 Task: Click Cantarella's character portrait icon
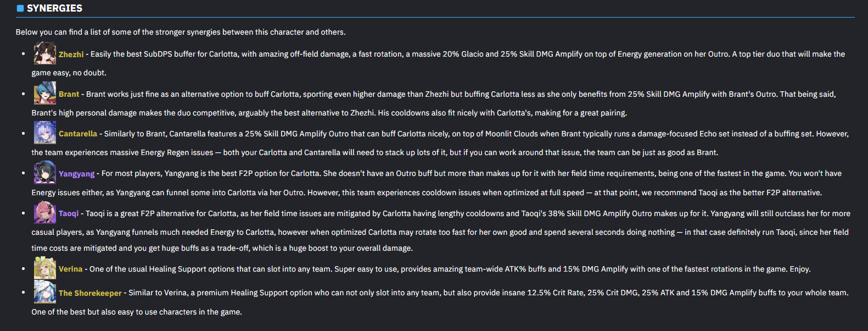44,133
